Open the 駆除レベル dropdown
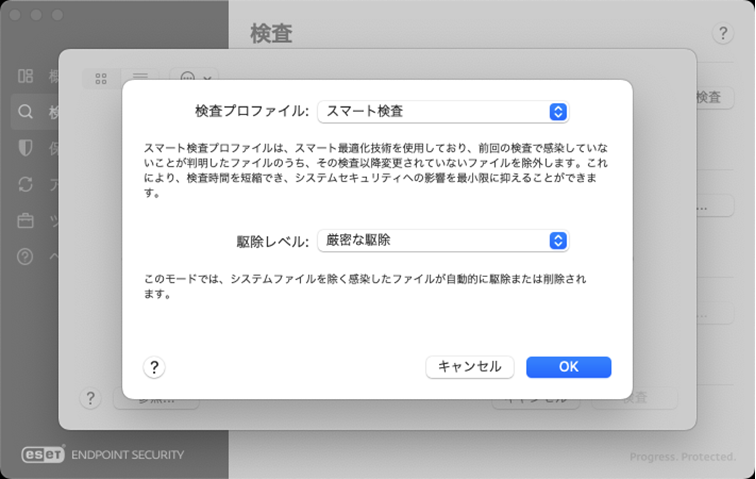Image resolution: width=756 pixels, height=479 pixels. (443, 241)
